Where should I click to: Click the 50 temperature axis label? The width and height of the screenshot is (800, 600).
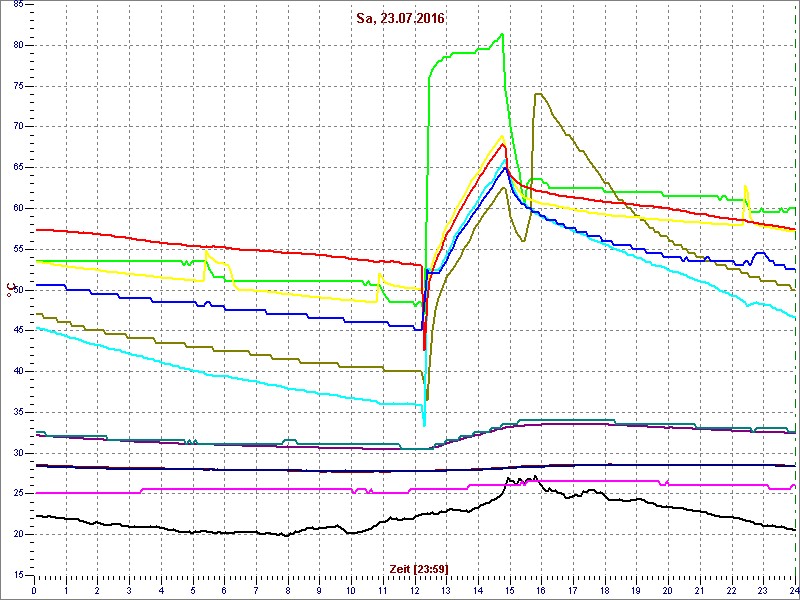[18, 290]
